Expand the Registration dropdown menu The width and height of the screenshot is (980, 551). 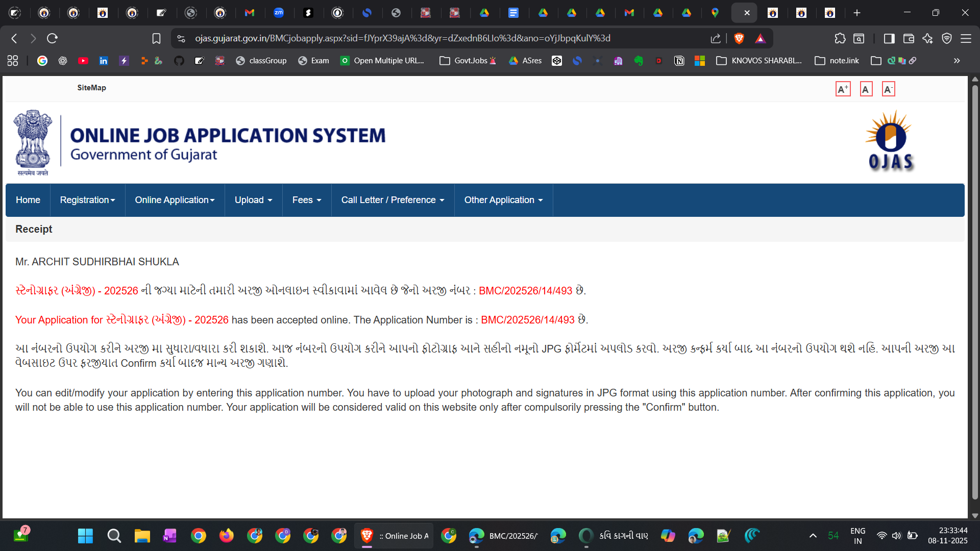point(87,200)
